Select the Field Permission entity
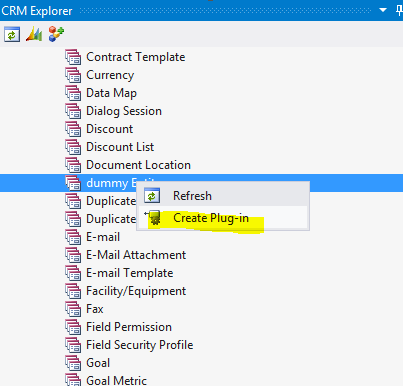Image resolution: width=403 pixels, height=386 pixels. coord(129,327)
